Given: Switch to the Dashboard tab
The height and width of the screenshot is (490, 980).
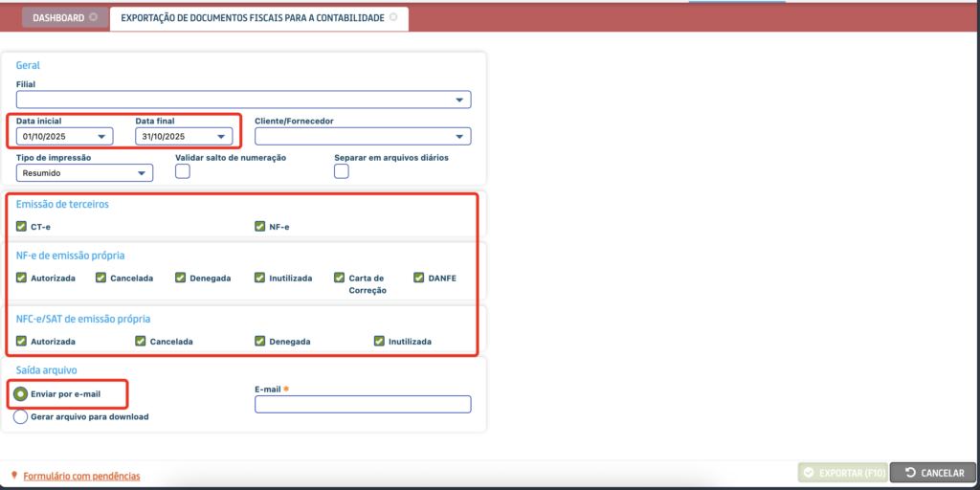Looking at the screenshot, I should tap(58, 18).
